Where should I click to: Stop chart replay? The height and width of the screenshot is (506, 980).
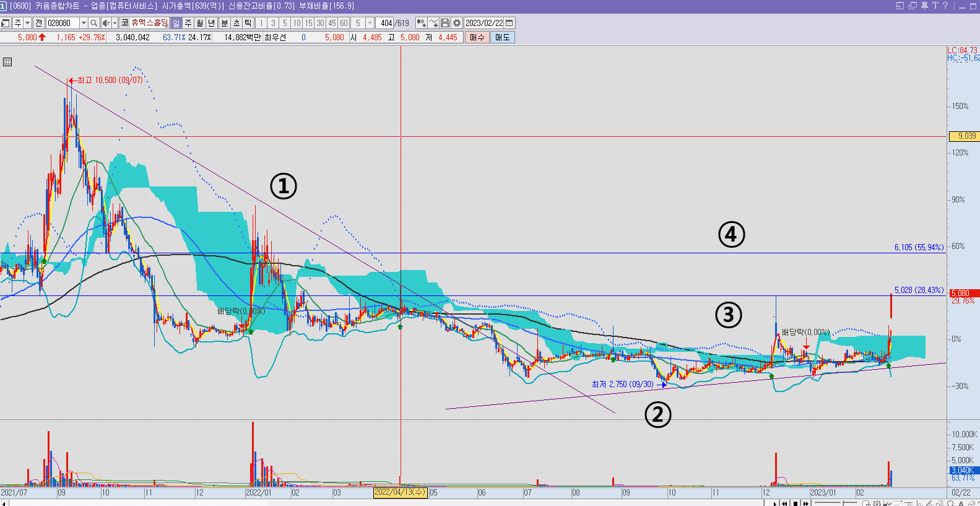[x=795, y=504]
